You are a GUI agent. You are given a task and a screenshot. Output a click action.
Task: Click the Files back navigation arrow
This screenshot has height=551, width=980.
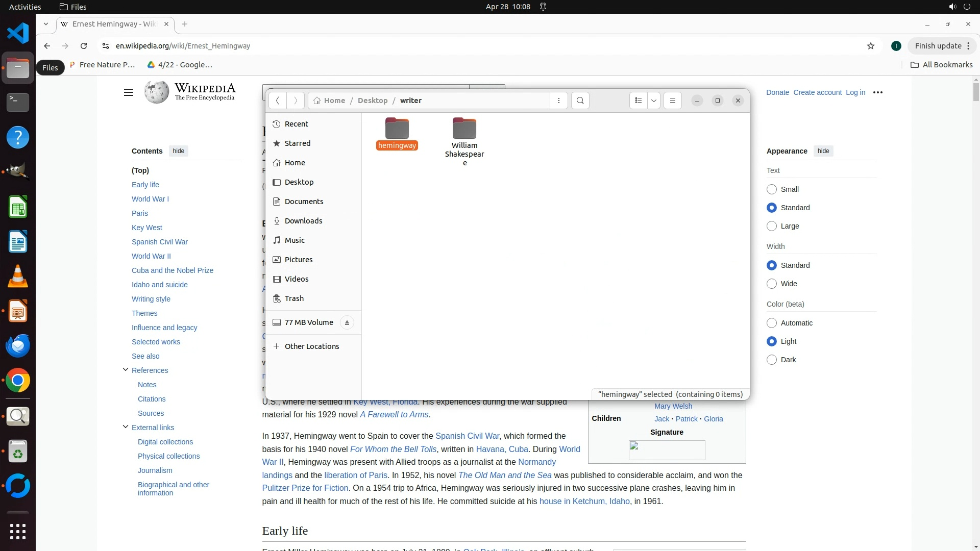pyautogui.click(x=277, y=101)
